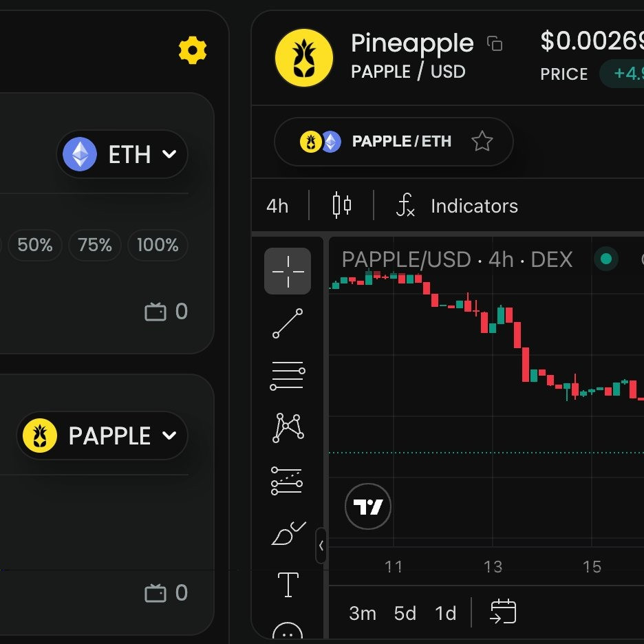Open settings with the yellow gear icon
Viewport: 644px width, 644px height.
pos(192,51)
